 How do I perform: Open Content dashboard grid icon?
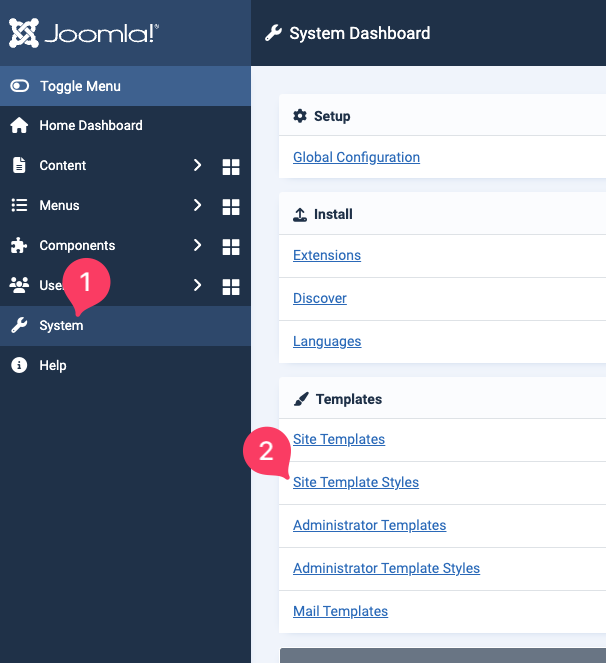coord(231,166)
